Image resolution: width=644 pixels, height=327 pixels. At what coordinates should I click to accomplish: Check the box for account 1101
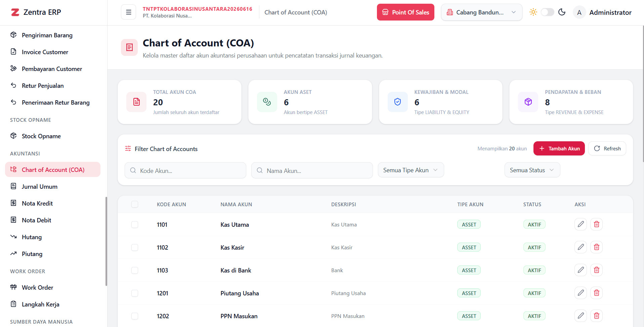point(135,224)
